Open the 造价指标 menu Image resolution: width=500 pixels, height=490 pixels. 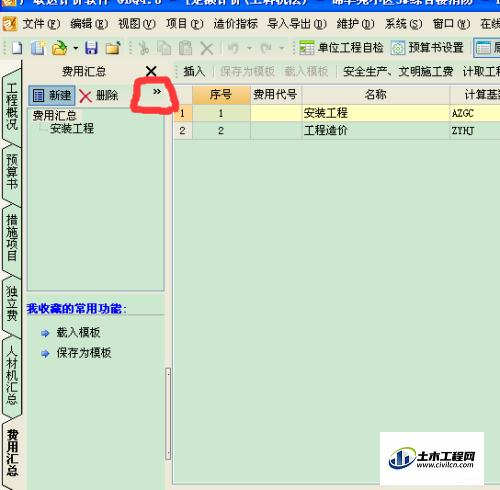pos(236,24)
